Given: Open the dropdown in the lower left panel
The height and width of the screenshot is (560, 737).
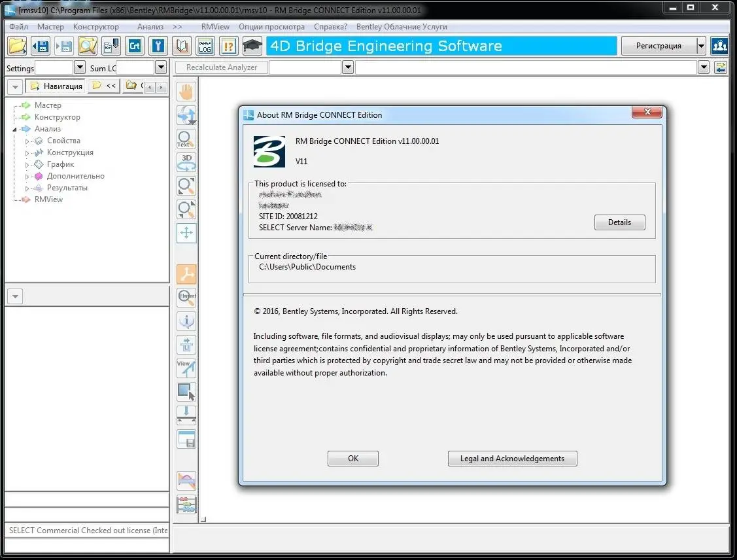Looking at the screenshot, I should tap(16, 296).
